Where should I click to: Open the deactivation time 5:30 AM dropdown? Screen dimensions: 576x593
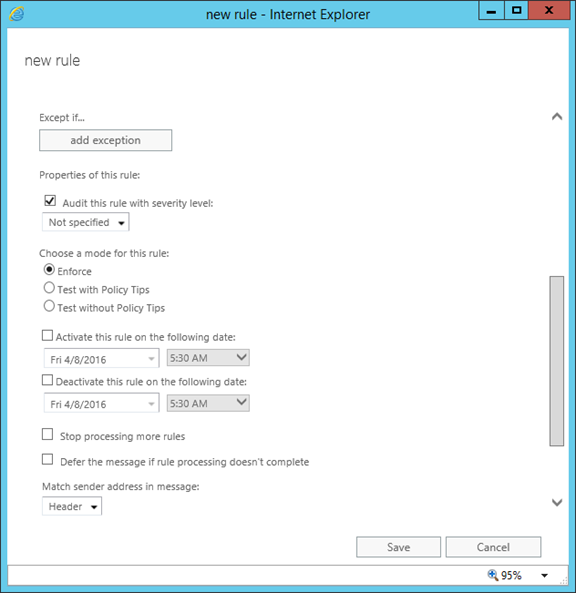coord(208,403)
